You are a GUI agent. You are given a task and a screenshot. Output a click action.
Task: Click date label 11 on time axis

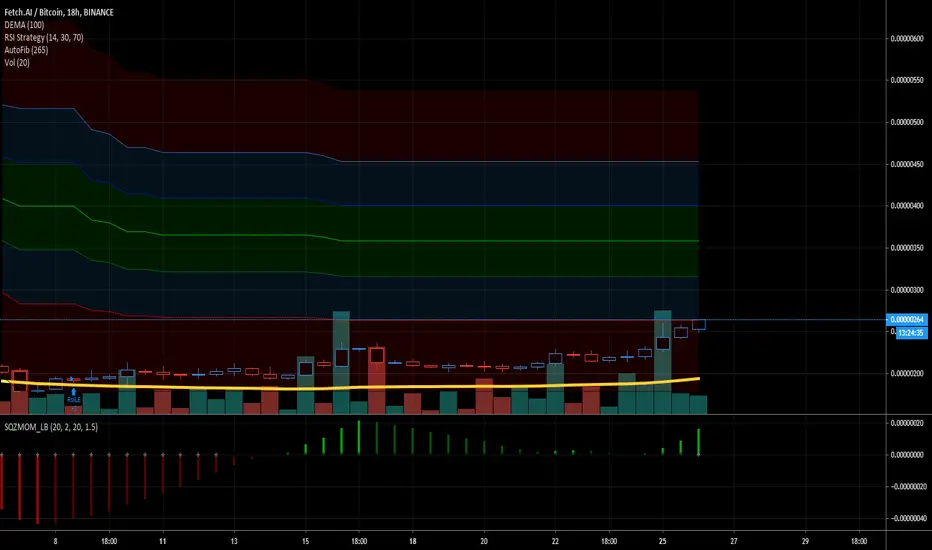(162, 541)
